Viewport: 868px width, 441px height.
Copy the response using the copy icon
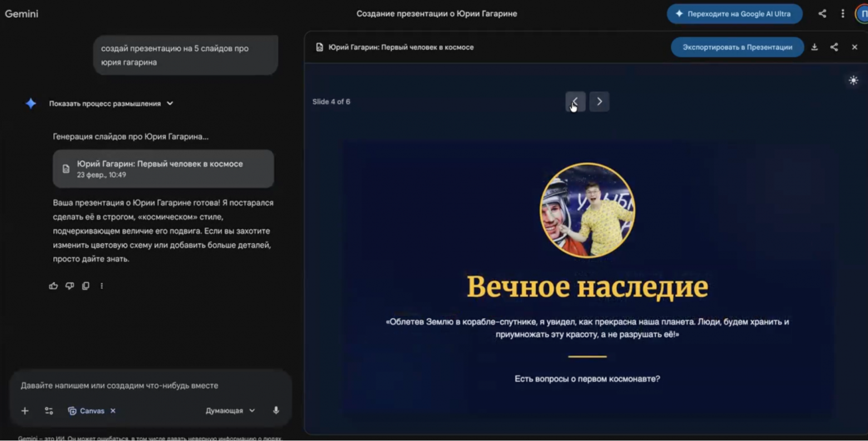click(x=85, y=286)
